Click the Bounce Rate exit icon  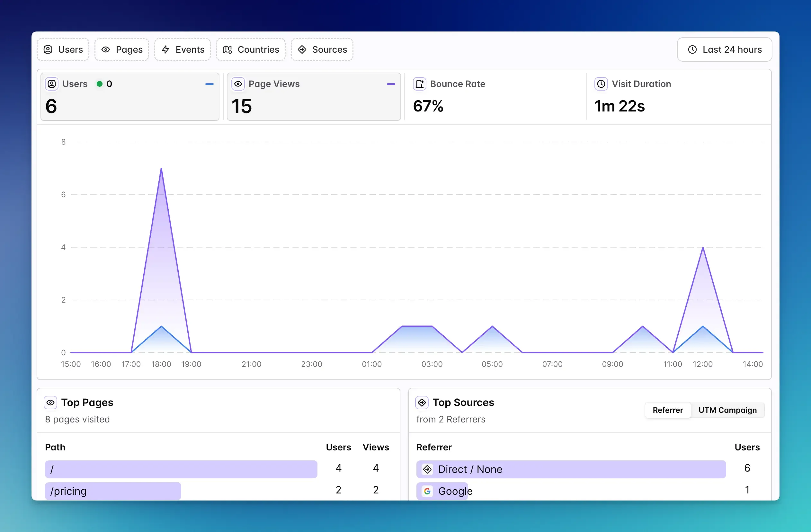click(x=419, y=84)
